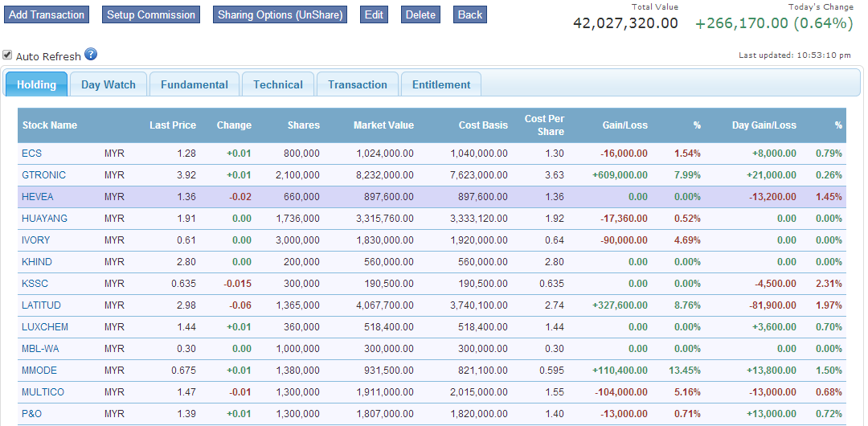868x426 pixels.
Task: Click MBL-WA last price 0.30
Action: [186, 349]
